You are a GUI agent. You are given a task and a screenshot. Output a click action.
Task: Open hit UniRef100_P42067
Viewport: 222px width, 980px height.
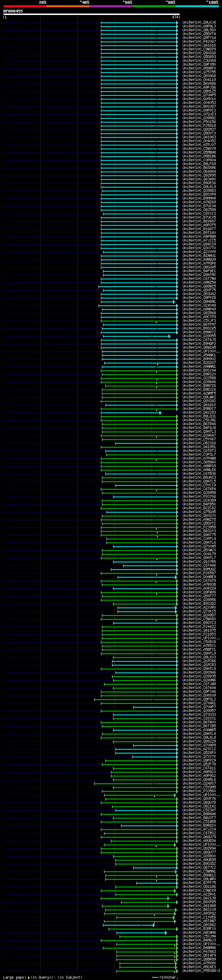199,41
